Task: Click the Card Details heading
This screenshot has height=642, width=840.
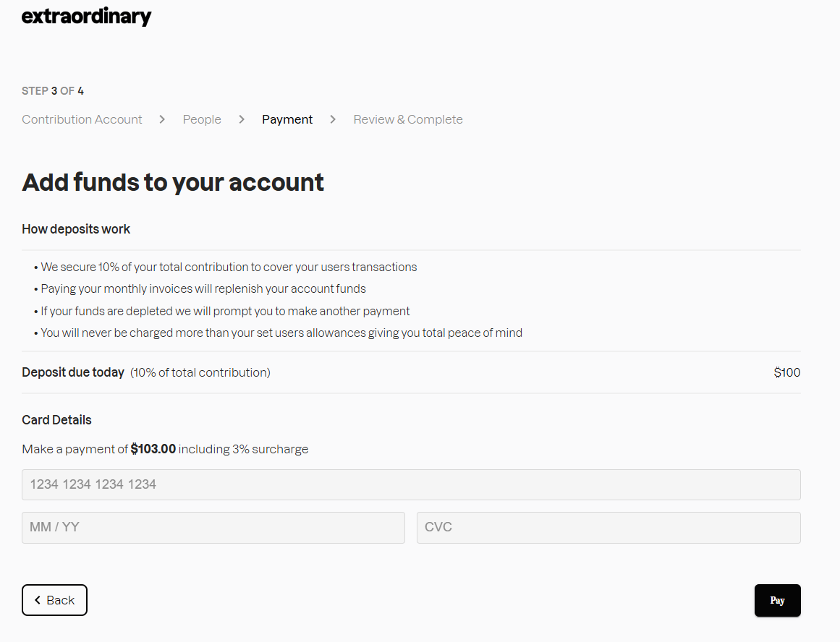Action: click(56, 420)
